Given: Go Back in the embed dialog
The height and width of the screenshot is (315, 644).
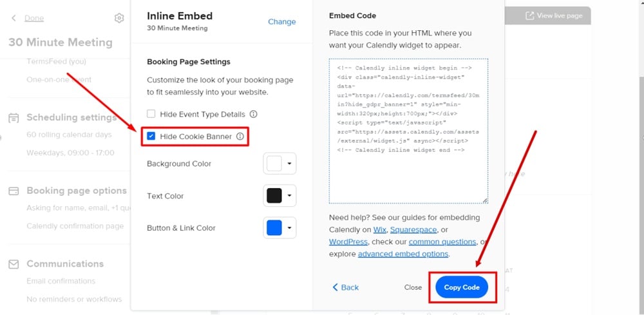Looking at the screenshot, I should click(x=345, y=287).
